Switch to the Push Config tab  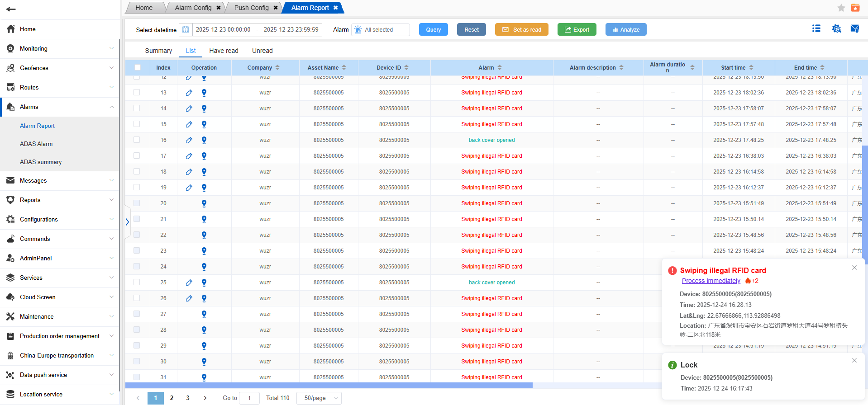tap(251, 8)
